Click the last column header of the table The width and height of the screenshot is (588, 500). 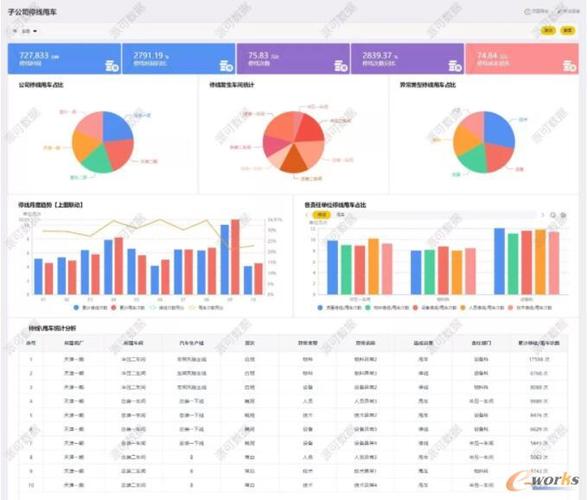pos(538,343)
